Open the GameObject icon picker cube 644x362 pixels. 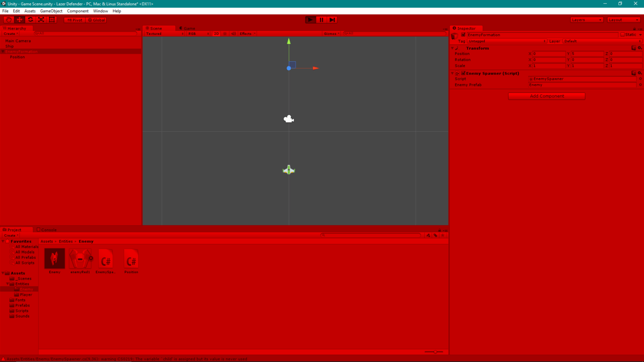tap(455, 36)
